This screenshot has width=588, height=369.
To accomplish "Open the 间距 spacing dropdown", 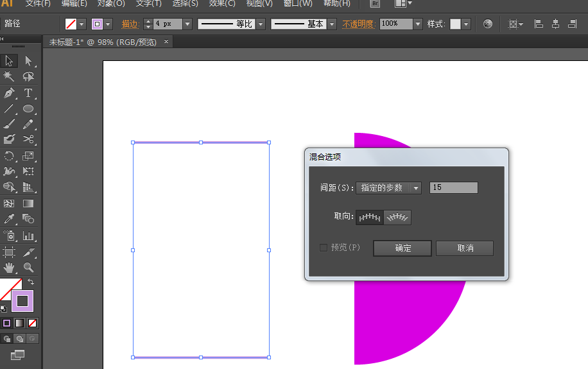I will (388, 187).
